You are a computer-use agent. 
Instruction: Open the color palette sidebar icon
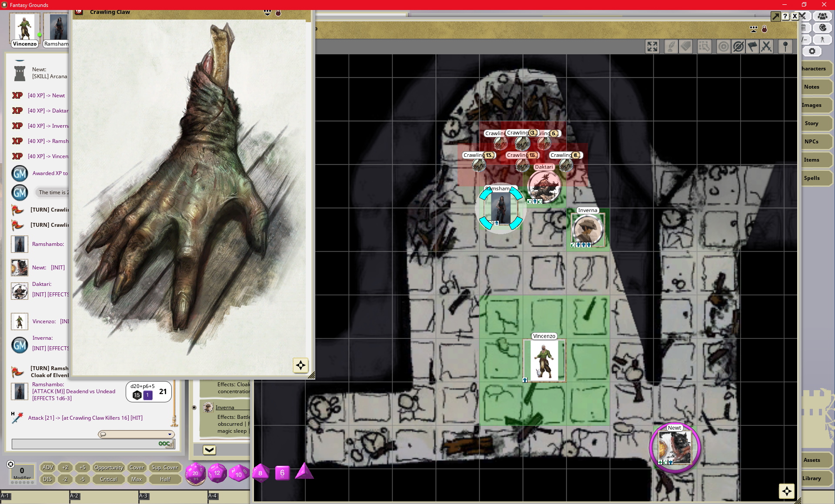tap(822, 27)
